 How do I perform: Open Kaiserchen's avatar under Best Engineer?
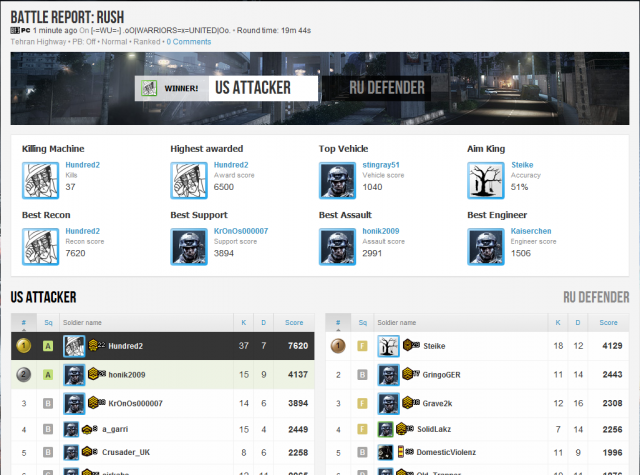(486, 246)
